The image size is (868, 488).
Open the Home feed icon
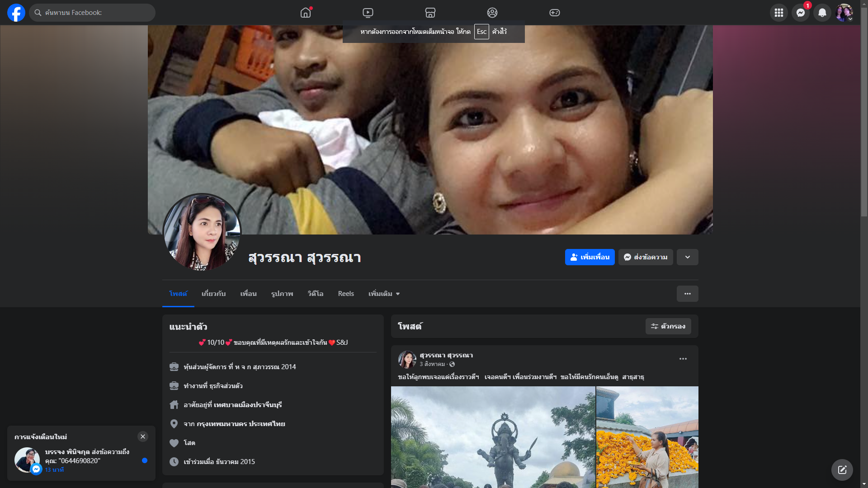click(x=306, y=13)
